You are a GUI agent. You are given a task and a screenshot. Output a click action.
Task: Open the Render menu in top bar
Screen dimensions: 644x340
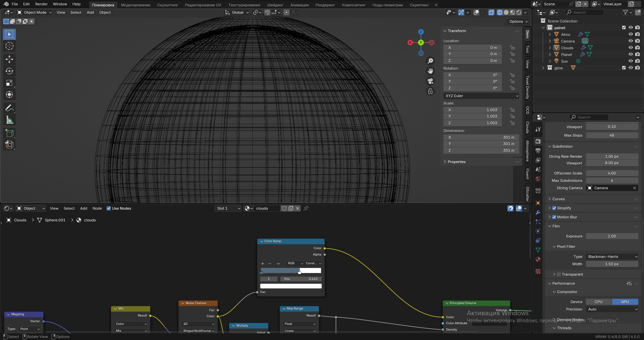tap(41, 4)
